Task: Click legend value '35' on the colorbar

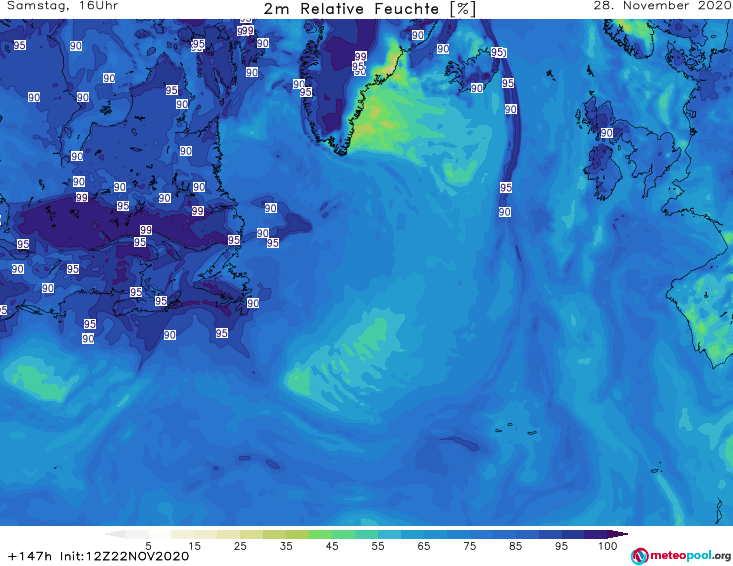Action: tap(286, 546)
